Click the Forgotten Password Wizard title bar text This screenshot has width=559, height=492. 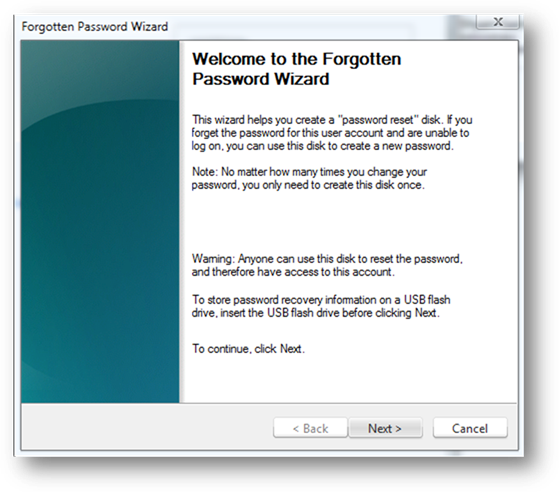pos(94,27)
